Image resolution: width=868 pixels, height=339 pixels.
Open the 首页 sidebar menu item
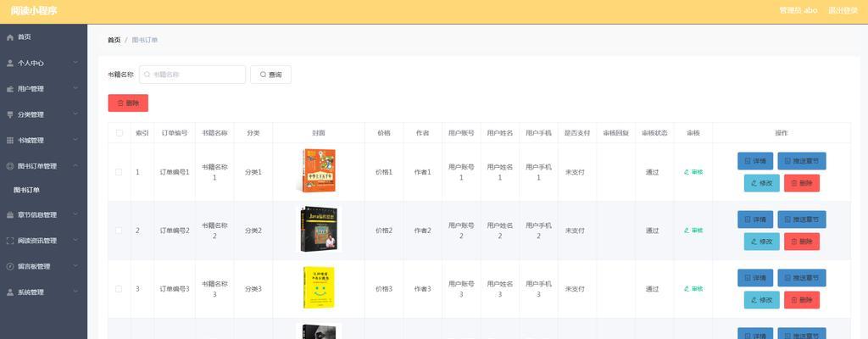[x=43, y=37]
